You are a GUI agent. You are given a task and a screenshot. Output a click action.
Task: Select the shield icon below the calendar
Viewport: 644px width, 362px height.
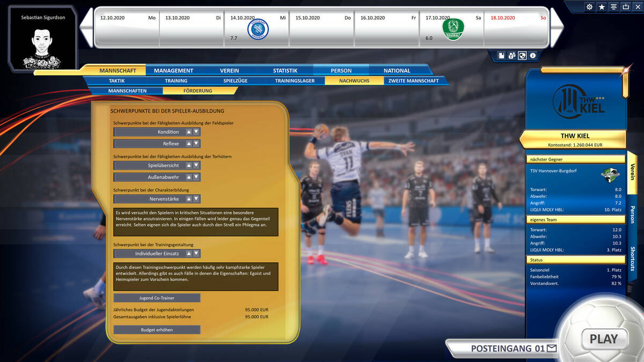coord(522,55)
